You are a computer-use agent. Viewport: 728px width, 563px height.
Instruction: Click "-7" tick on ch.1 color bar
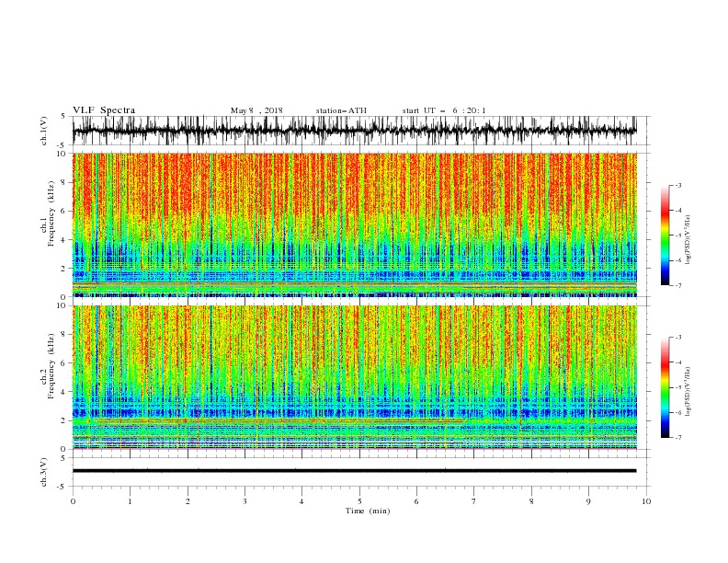point(678,285)
